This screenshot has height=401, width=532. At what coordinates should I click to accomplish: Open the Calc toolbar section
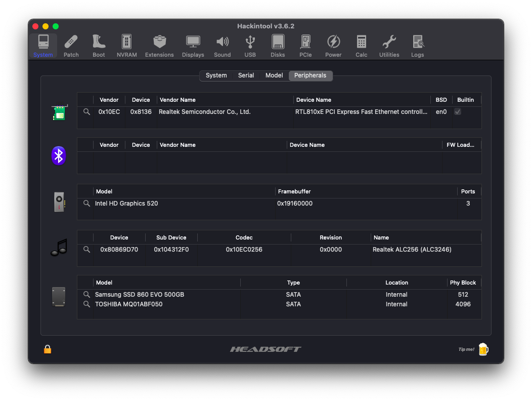pos(362,46)
